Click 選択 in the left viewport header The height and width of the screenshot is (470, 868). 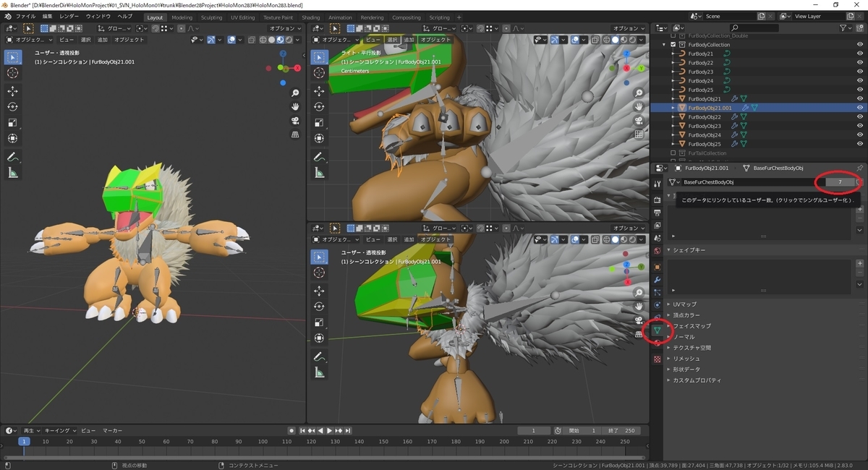pyautogui.click(x=85, y=40)
